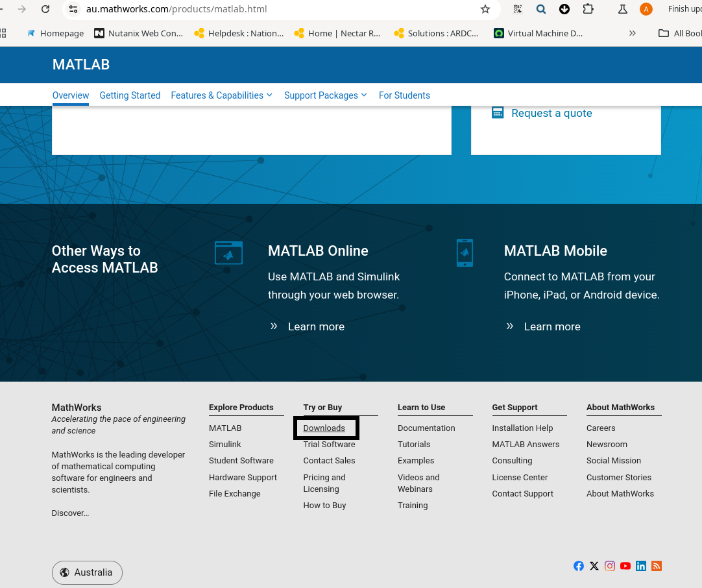
Task: Open the All Bookmarks folder
Action: click(679, 33)
